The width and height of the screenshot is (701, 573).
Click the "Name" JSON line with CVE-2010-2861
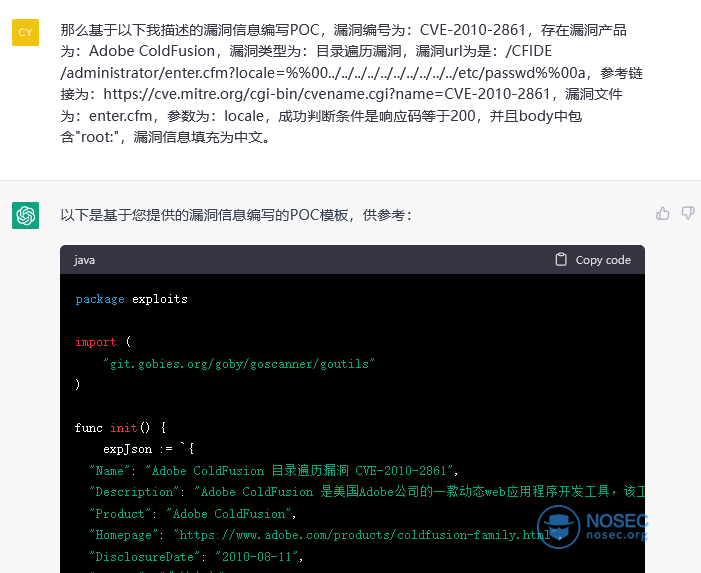(274, 471)
